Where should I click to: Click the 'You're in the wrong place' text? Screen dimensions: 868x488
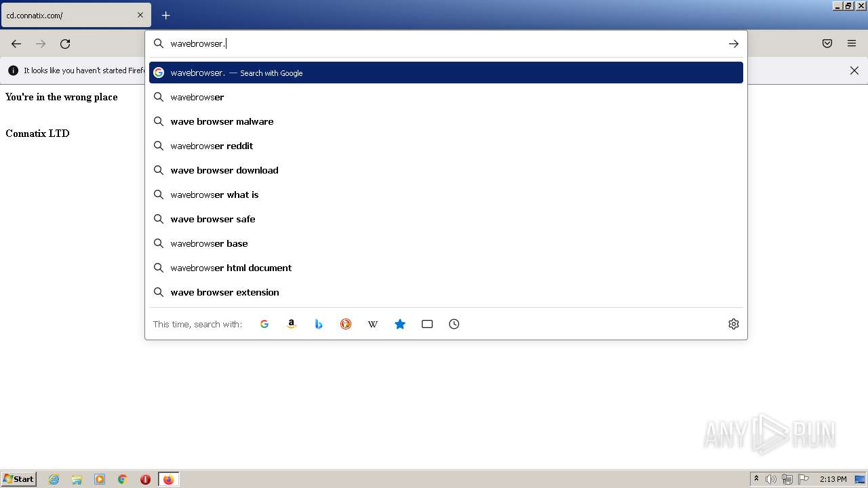[62, 97]
